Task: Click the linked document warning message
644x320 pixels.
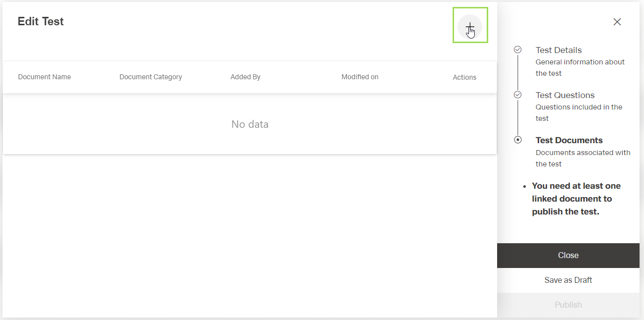Action: pos(576,199)
